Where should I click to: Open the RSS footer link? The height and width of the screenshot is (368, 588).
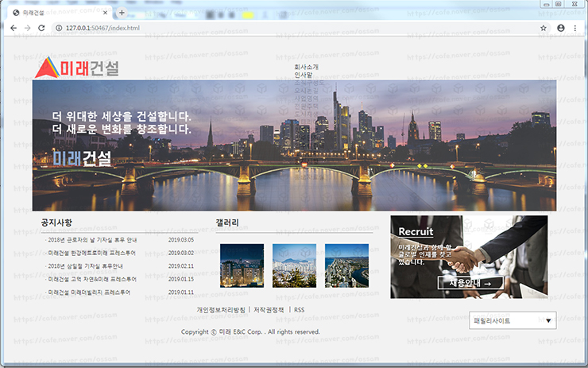(x=300, y=310)
